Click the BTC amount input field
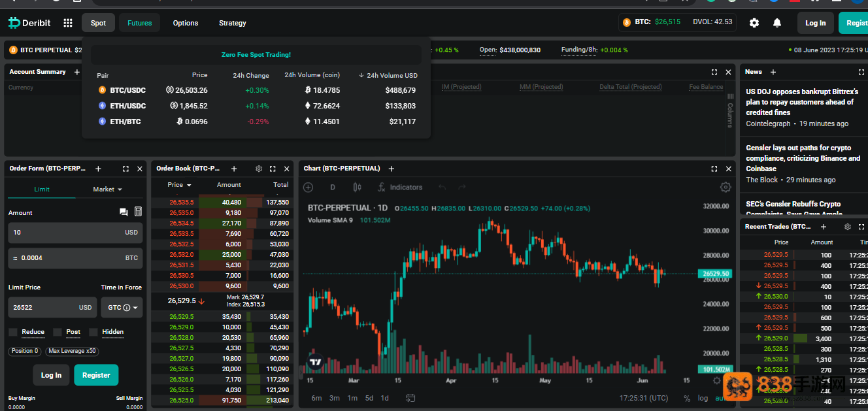This screenshot has width=868, height=411. point(75,258)
